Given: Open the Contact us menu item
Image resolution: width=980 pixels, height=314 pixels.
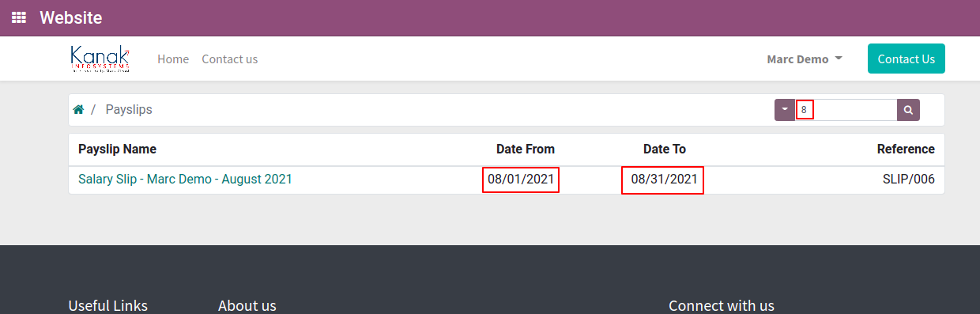Looking at the screenshot, I should pyautogui.click(x=230, y=59).
